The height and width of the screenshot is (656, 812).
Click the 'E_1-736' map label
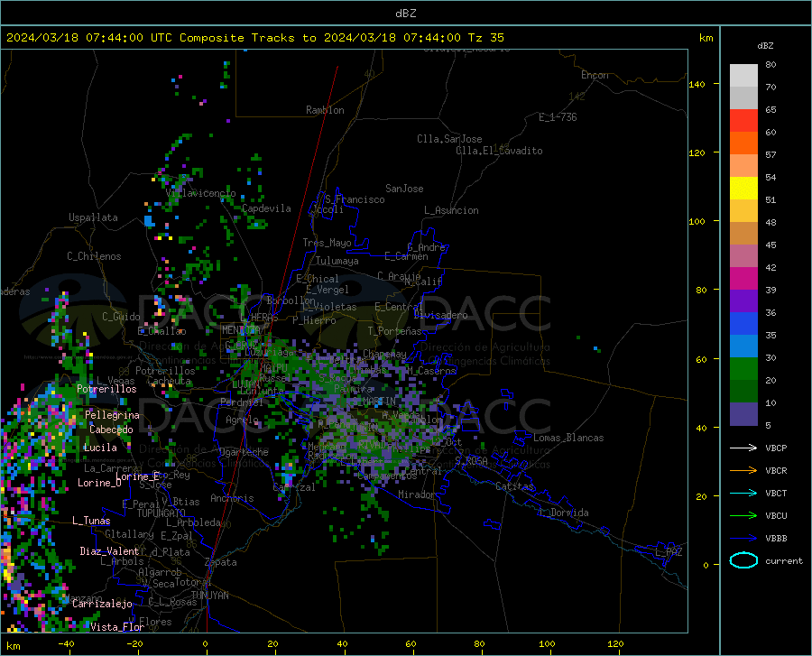click(x=558, y=117)
